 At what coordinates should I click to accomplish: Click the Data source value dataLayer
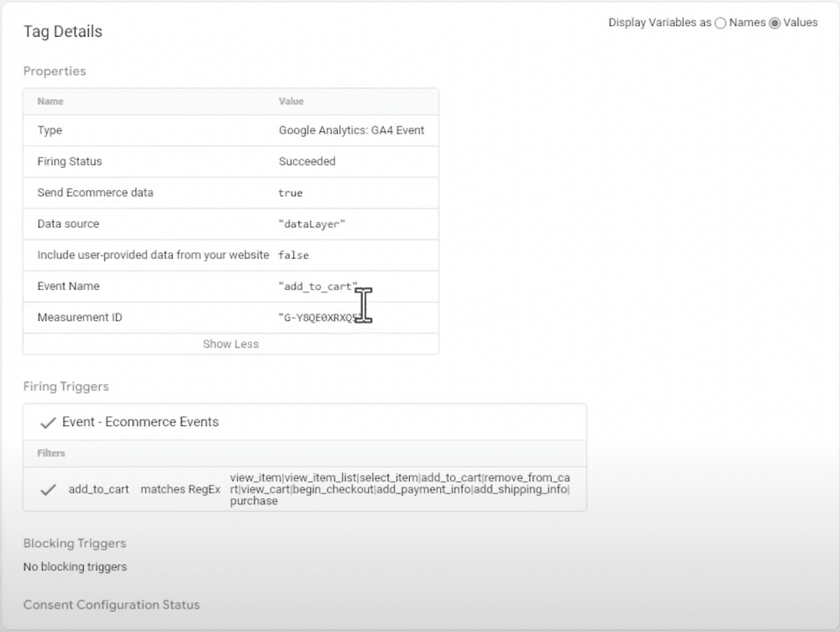pos(312,224)
